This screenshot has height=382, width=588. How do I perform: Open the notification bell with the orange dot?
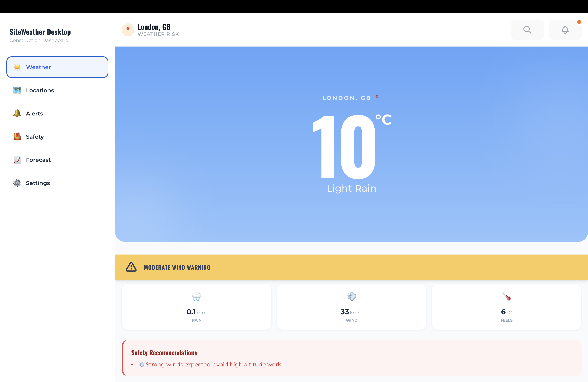(x=565, y=30)
